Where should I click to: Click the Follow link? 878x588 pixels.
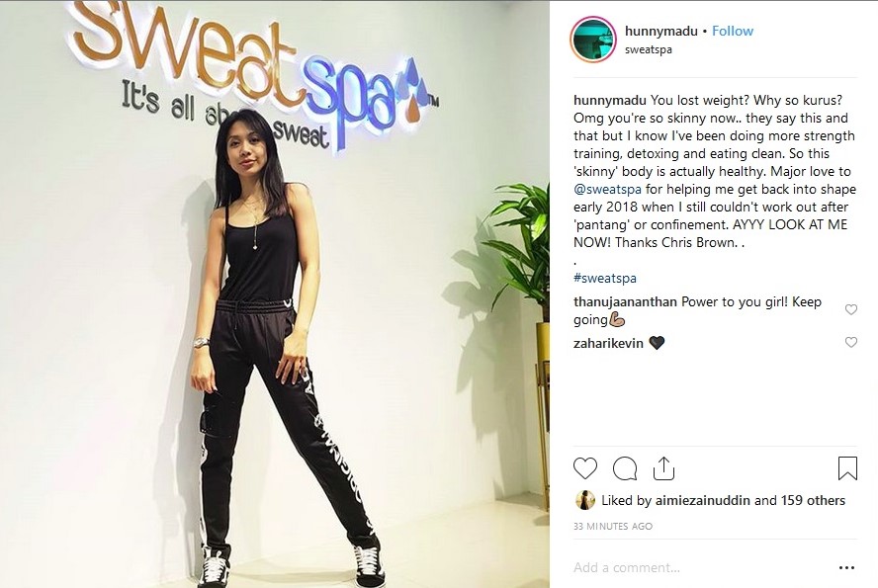pos(733,31)
